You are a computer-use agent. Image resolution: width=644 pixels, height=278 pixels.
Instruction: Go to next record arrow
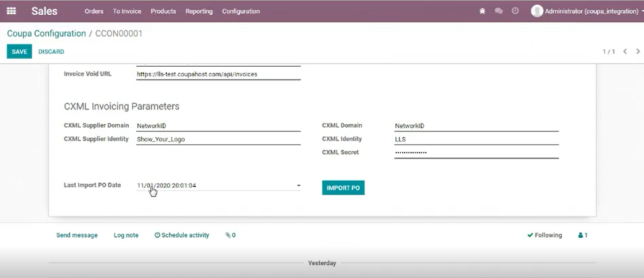click(x=638, y=51)
